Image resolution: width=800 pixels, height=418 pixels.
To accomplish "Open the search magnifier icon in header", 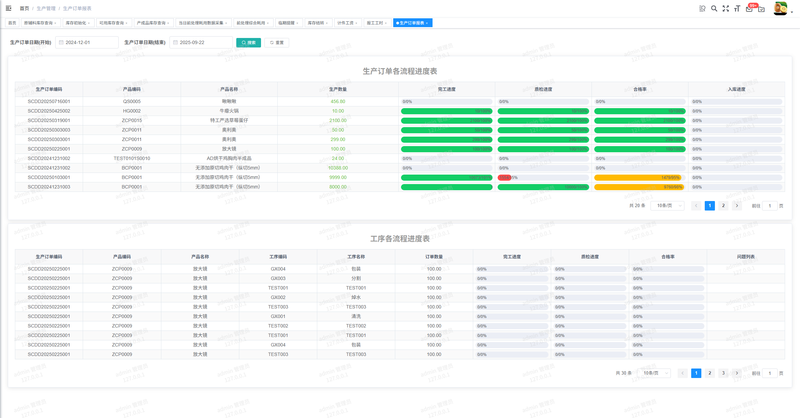I will click(714, 8).
